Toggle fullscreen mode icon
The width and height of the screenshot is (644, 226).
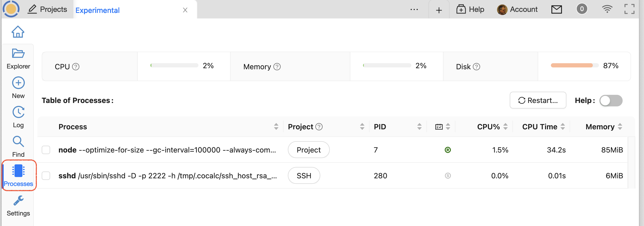tap(629, 9)
